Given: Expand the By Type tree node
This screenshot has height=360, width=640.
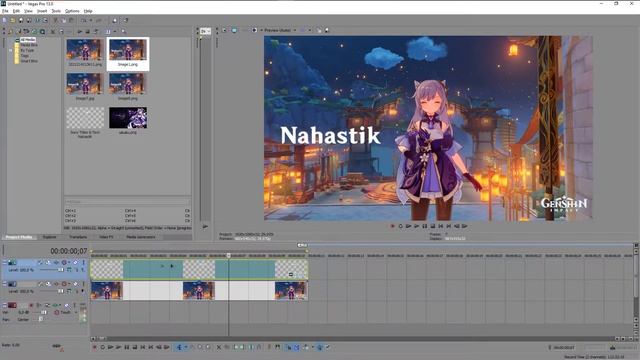Looking at the screenshot, I should [x=11, y=50].
